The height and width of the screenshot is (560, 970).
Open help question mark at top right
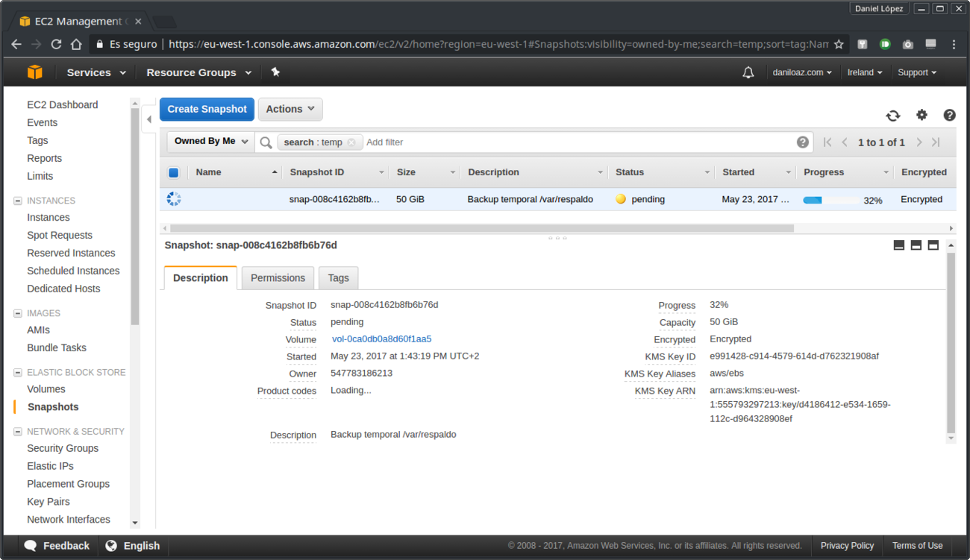point(949,115)
